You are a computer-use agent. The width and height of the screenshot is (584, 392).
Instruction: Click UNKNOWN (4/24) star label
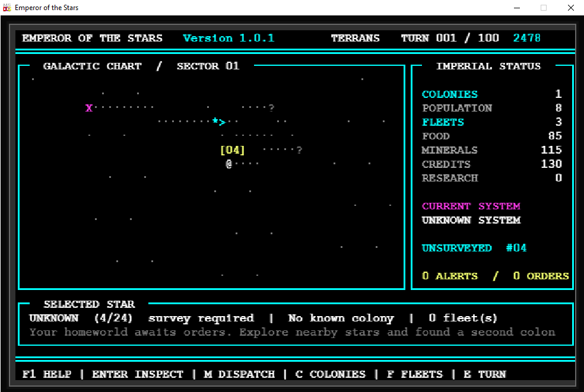(81, 318)
